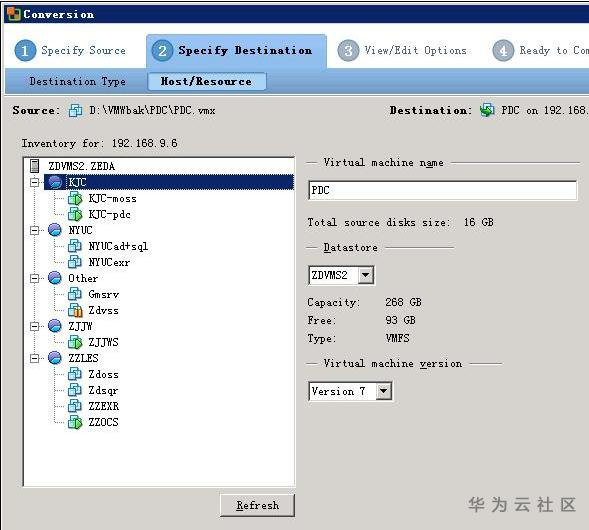Collapse the NYUC tree node
The height and width of the screenshot is (530, 589).
tap(35, 230)
